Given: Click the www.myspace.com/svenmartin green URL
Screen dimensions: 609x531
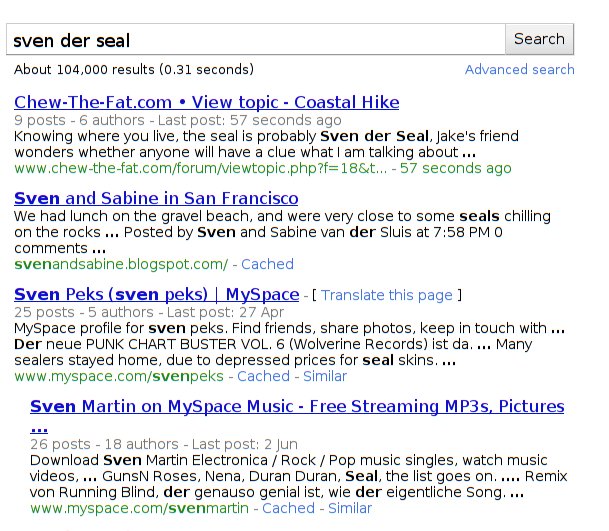Looking at the screenshot, I should click(x=139, y=508).
